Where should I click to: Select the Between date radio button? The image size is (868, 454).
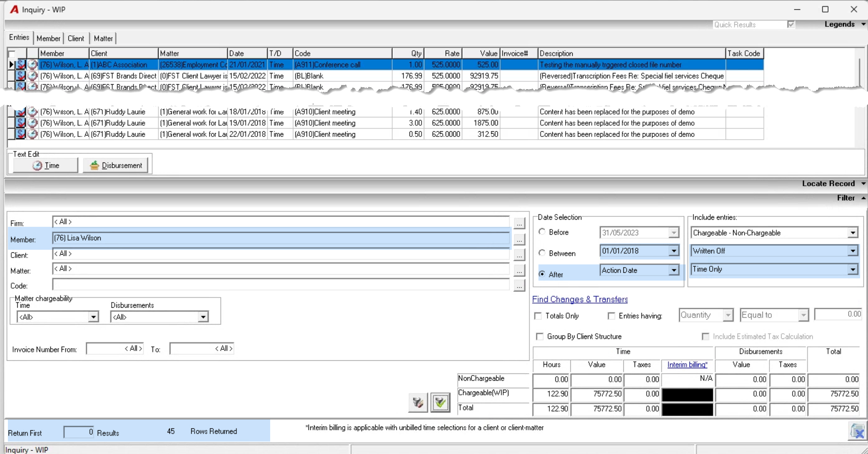(542, 253)
